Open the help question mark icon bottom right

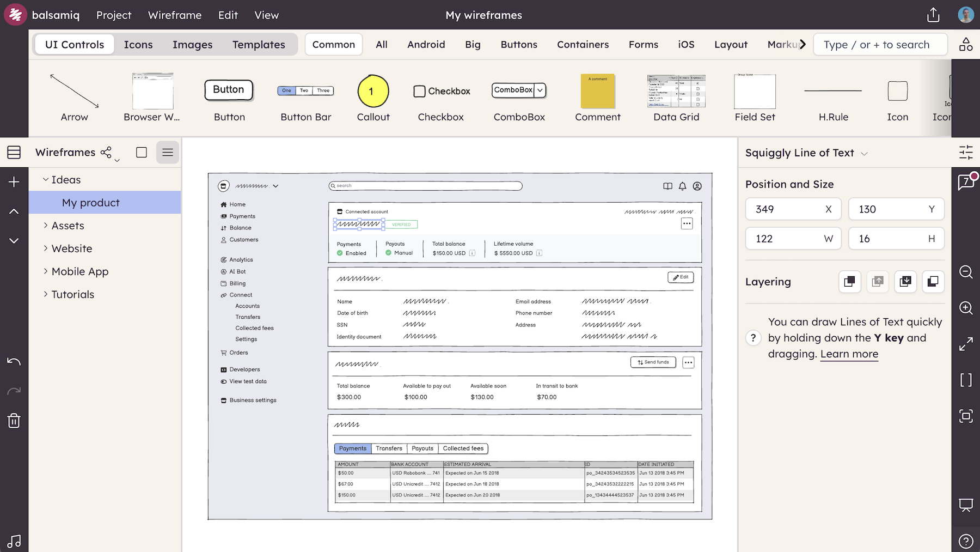(966, 541)
